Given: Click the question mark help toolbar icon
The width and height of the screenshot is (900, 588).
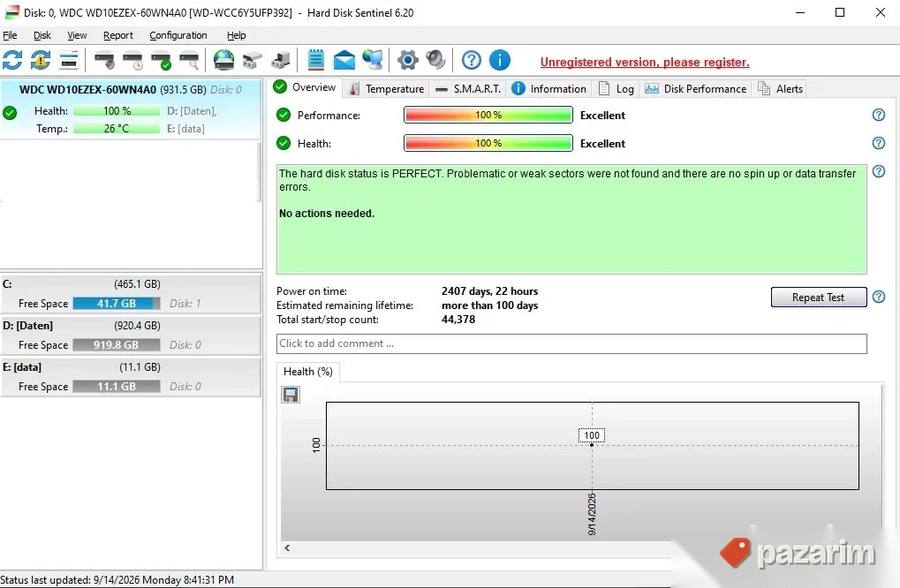Looking at the screenshot, I should [x=471, y=60].
